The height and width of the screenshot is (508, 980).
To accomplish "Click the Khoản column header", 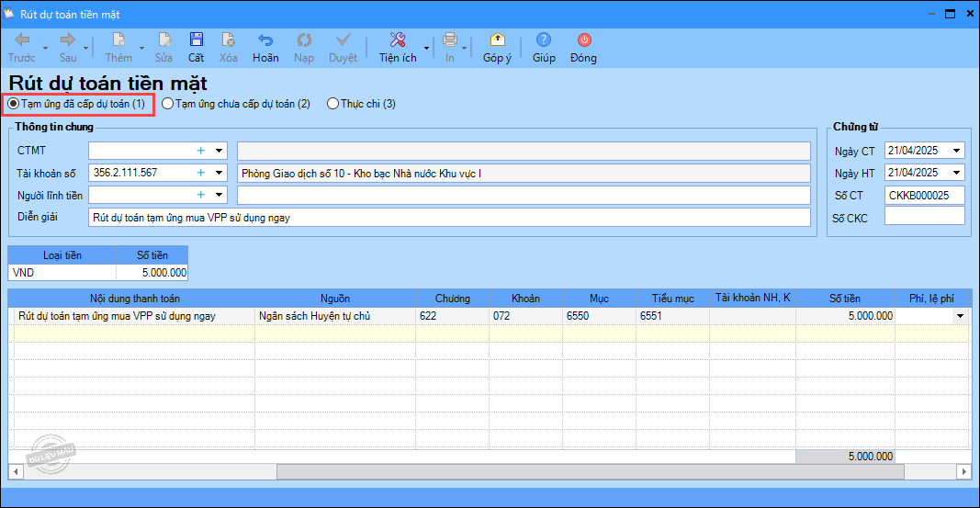I will [x=525, y=299].
